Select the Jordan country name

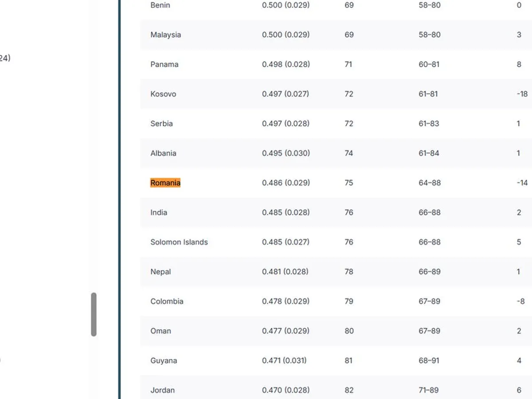162,390
